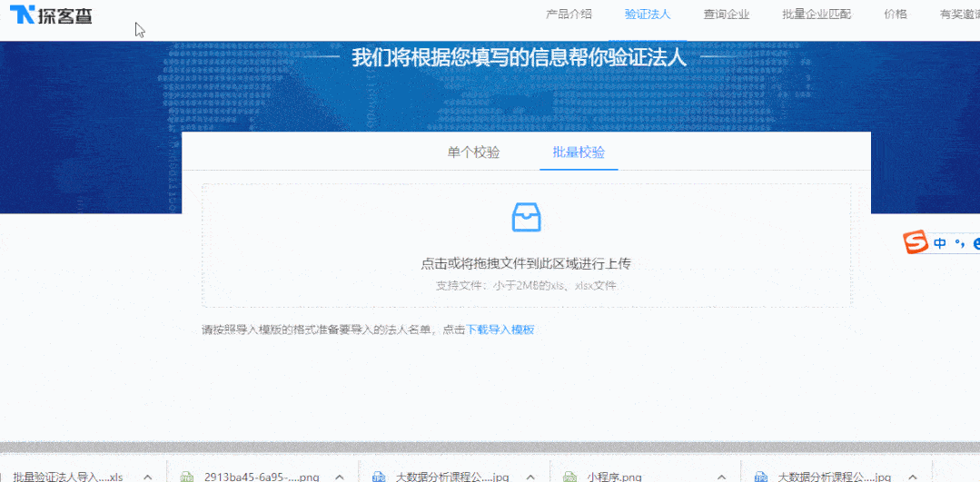Open the downloaded 2913ba45-6a95 png file
The image size is (980, 482).
262,477
